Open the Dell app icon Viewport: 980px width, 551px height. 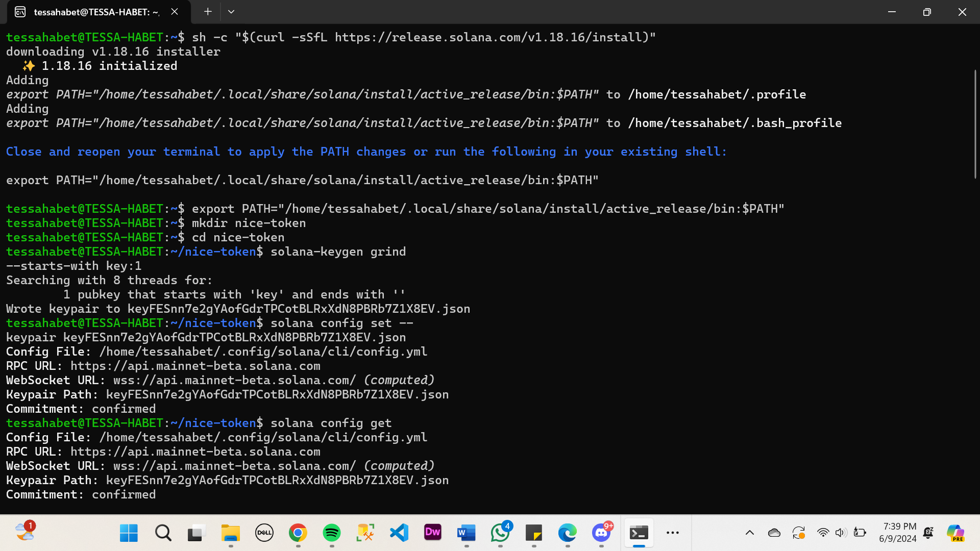pyautogui.click(x=264, y=533)
